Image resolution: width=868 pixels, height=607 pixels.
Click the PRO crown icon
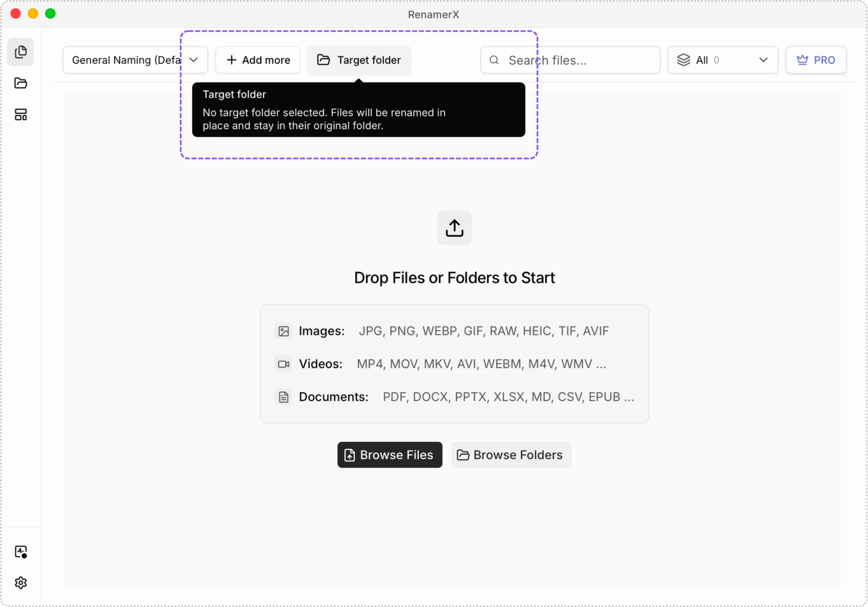[802, 60]
